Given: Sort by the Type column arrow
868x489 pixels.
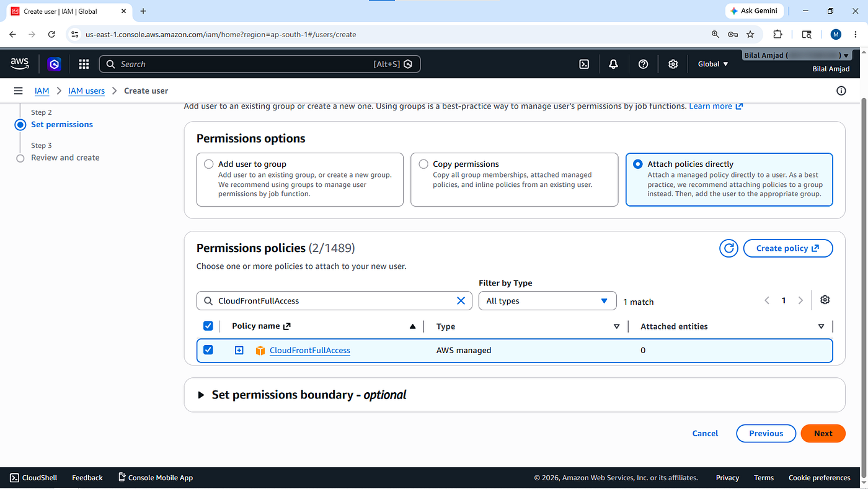Looking at the screenshot, I should 617,326.
